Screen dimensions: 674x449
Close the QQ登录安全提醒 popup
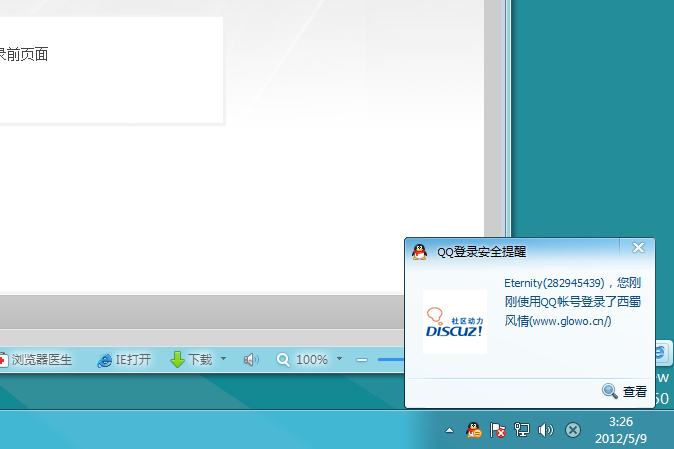(x=638, y=247)
